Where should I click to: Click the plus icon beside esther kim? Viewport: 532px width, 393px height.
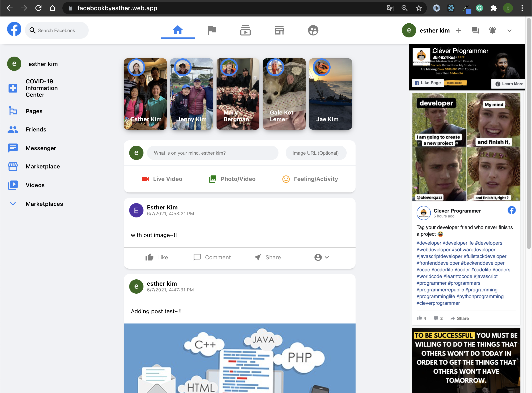tap(458, 31)
